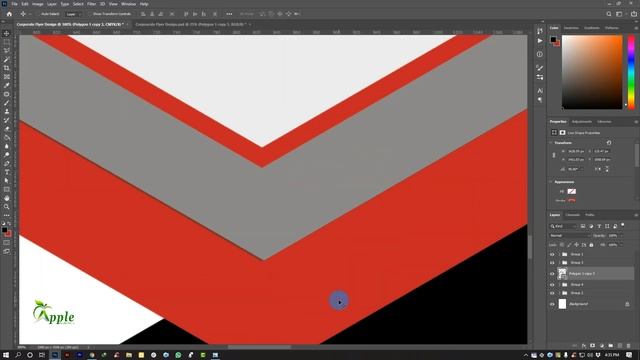Select the Eyedropper tool
This screenshot has height=360, width=640.
[x=7, y=85]
